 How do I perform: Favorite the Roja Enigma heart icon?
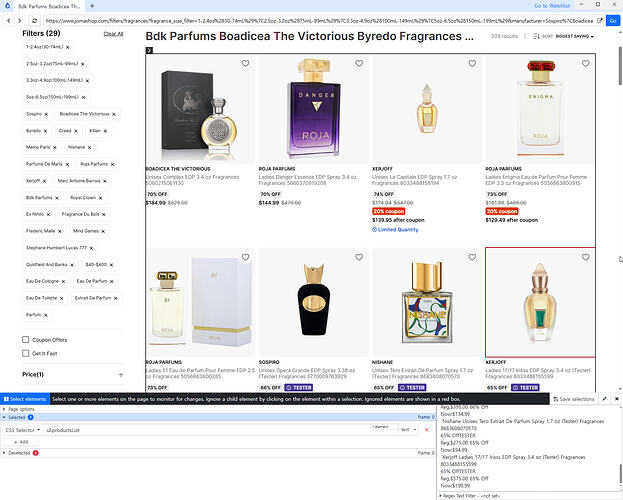click(x=586, y=63)
